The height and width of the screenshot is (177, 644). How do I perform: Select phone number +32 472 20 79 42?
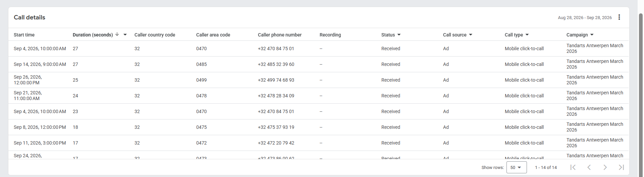point(276,143)
